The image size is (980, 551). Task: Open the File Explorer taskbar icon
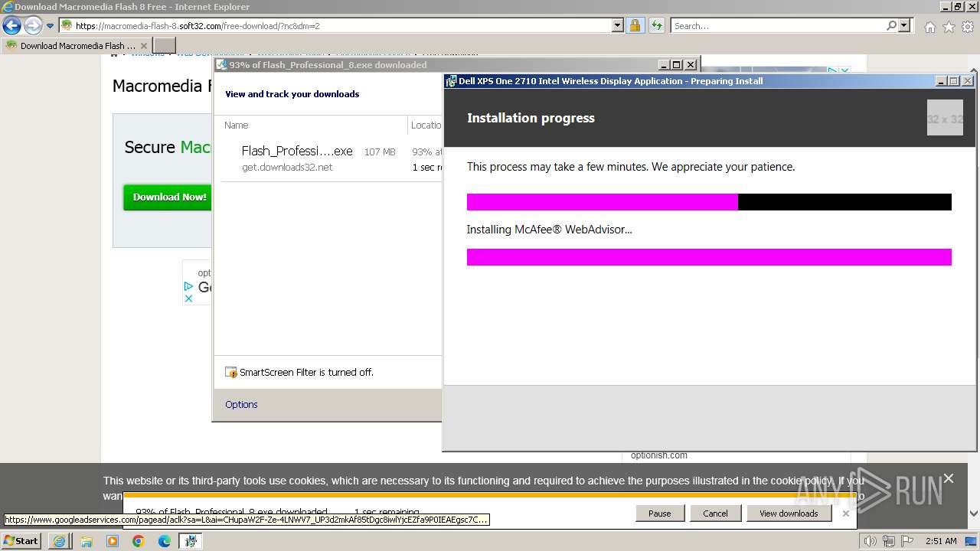[87, 541]
